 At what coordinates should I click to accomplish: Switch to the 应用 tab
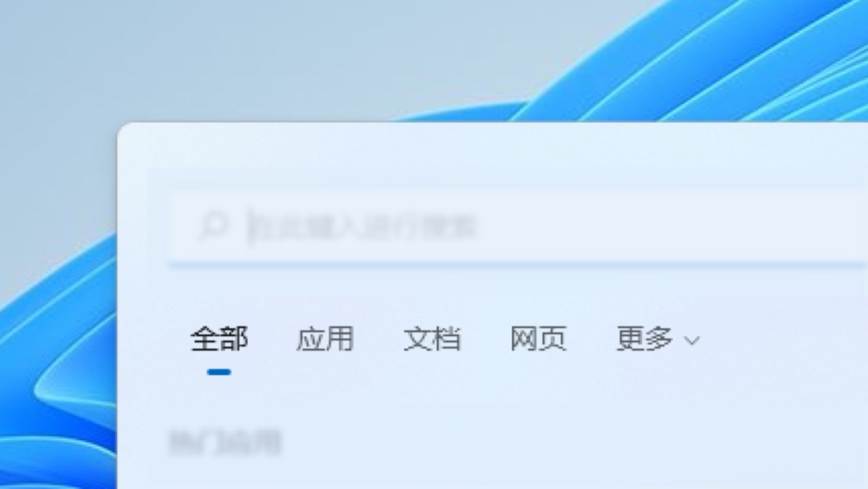coord(325,339)
